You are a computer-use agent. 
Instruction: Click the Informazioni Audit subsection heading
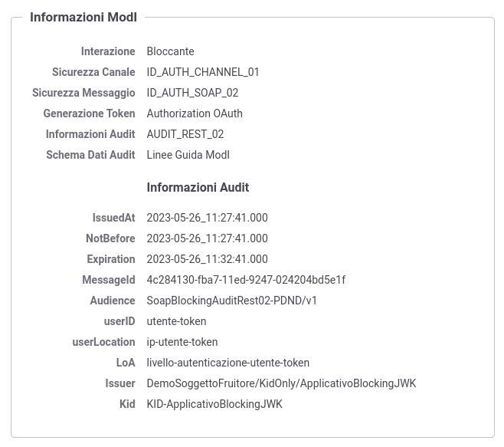point(198,187)
